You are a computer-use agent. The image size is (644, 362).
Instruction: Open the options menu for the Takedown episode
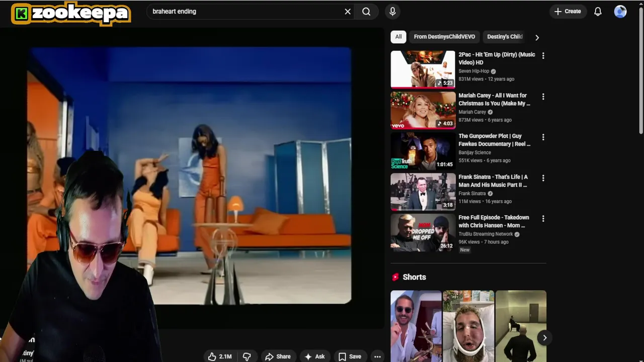[543, 218]
